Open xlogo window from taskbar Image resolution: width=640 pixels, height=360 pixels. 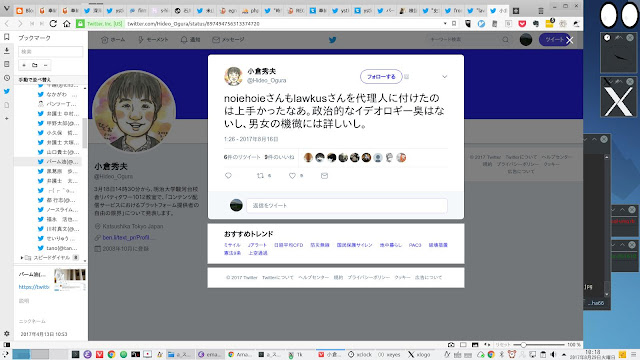point(419,355)
